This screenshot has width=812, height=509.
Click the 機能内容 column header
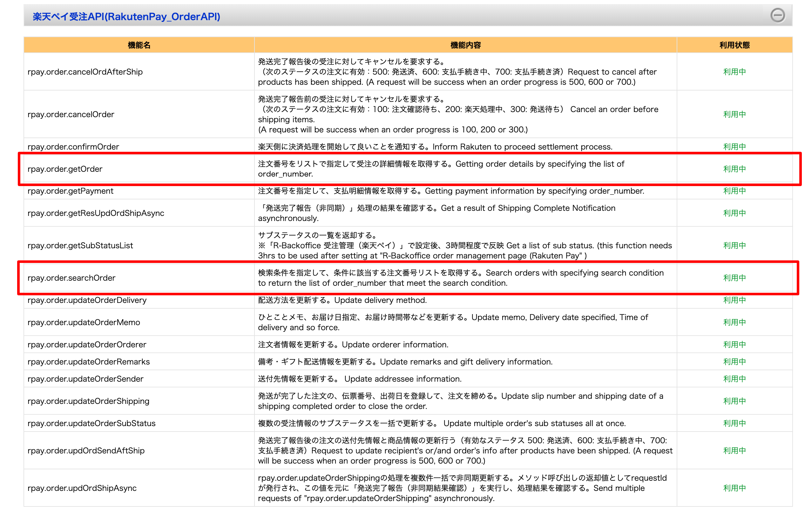[465, 45]
